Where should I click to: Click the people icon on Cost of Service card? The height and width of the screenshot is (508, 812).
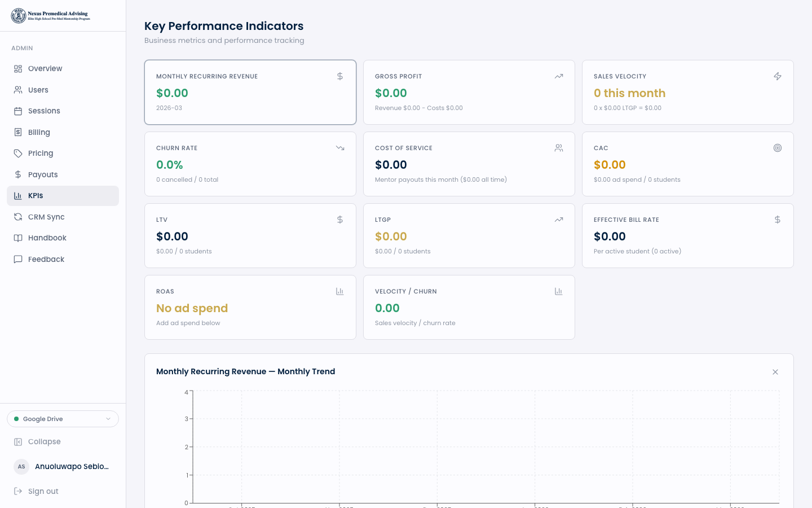click(x=559, y=148)
